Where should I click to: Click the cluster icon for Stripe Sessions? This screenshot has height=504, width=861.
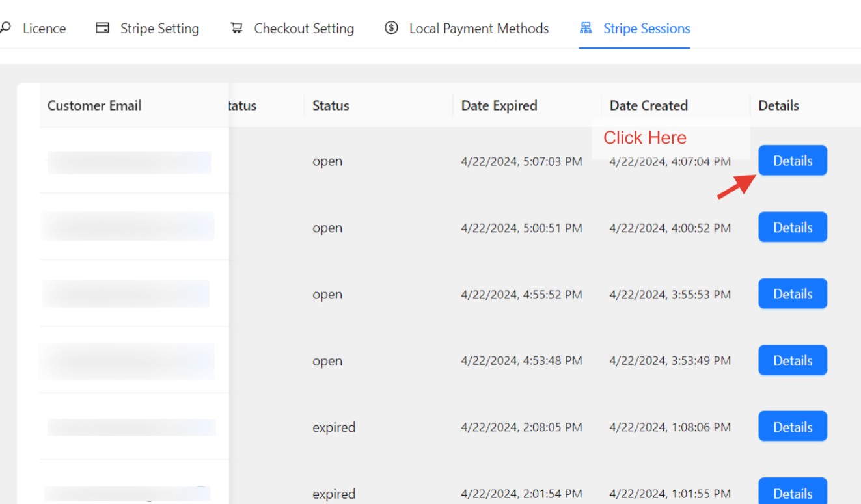[x=586, y=28]
